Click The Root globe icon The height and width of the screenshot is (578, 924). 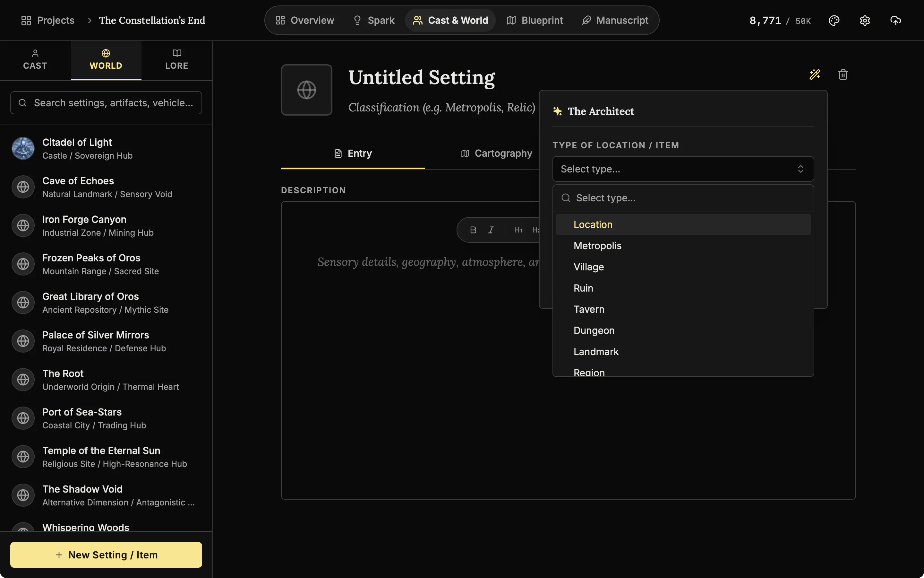click(23, 380)
